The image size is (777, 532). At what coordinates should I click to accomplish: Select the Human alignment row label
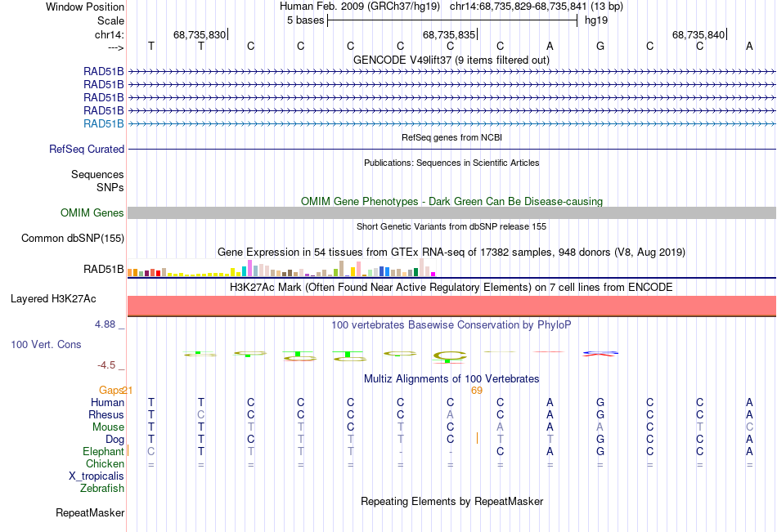pos(107,402)
